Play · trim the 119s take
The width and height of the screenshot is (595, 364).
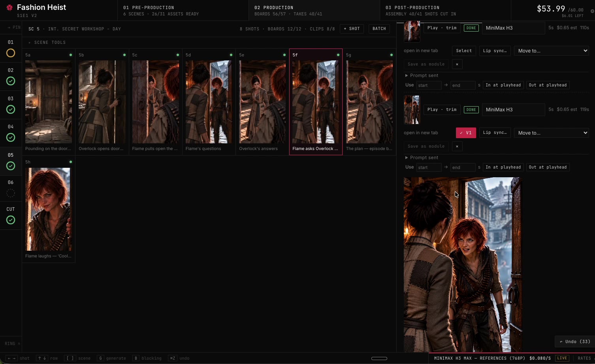[442, 109]
